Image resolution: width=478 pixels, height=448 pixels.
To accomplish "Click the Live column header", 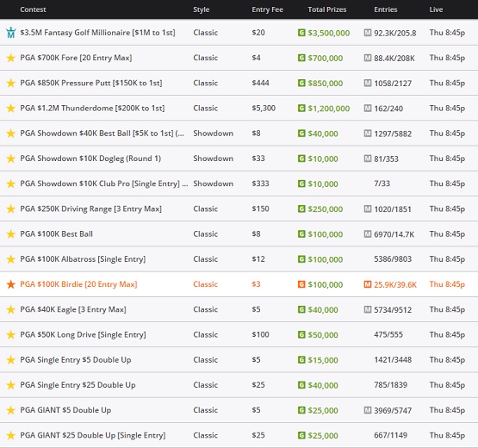I will click(x=436, y=9).
